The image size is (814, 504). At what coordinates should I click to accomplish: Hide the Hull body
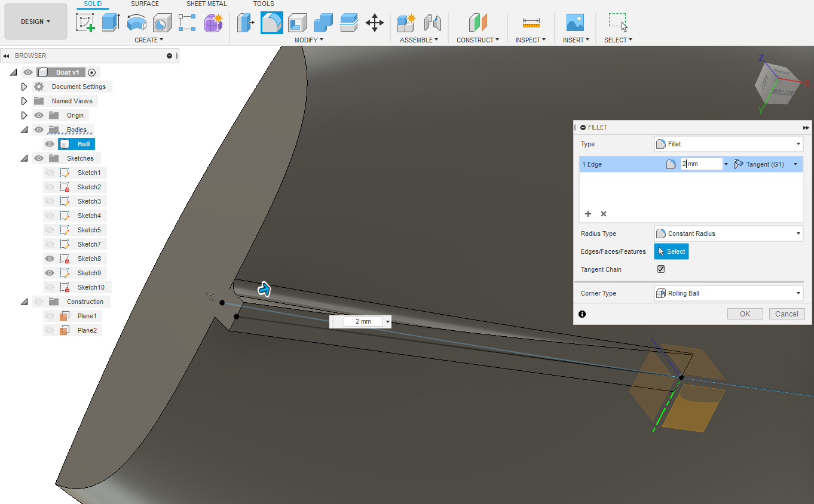[x=50, y=144]
